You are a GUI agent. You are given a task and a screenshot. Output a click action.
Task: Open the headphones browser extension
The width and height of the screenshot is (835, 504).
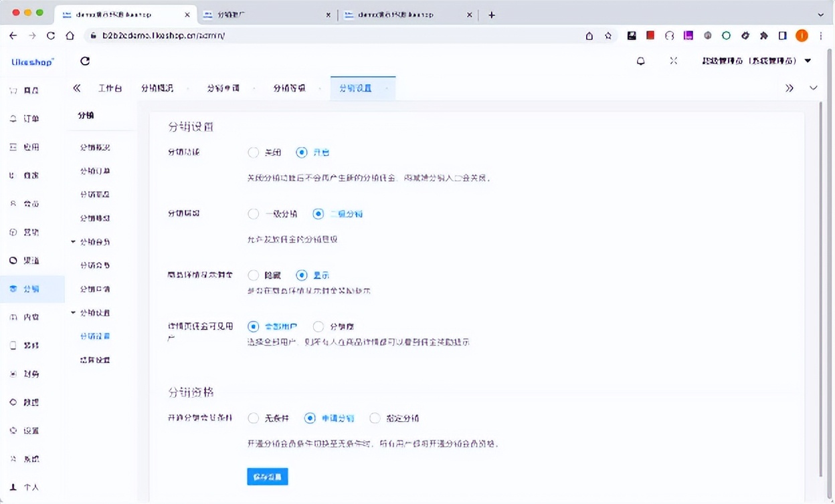pyautogui.click(x=669, y=35)
